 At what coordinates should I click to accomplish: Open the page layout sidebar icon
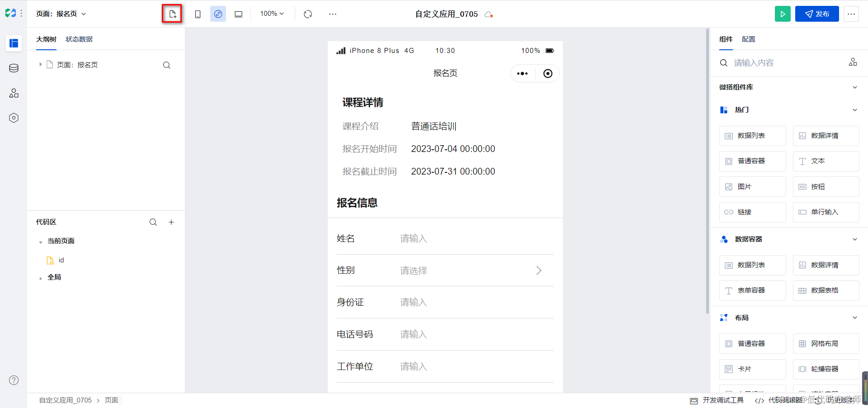[x=14, y=43]
